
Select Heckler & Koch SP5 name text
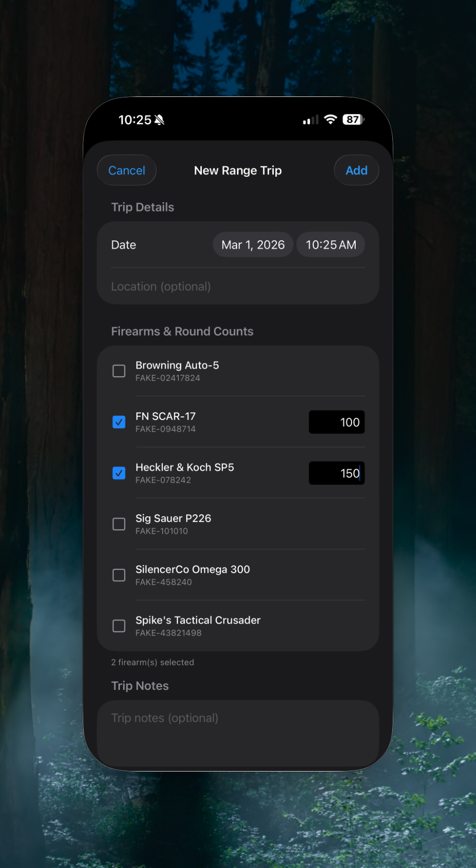tap(185, 467)
